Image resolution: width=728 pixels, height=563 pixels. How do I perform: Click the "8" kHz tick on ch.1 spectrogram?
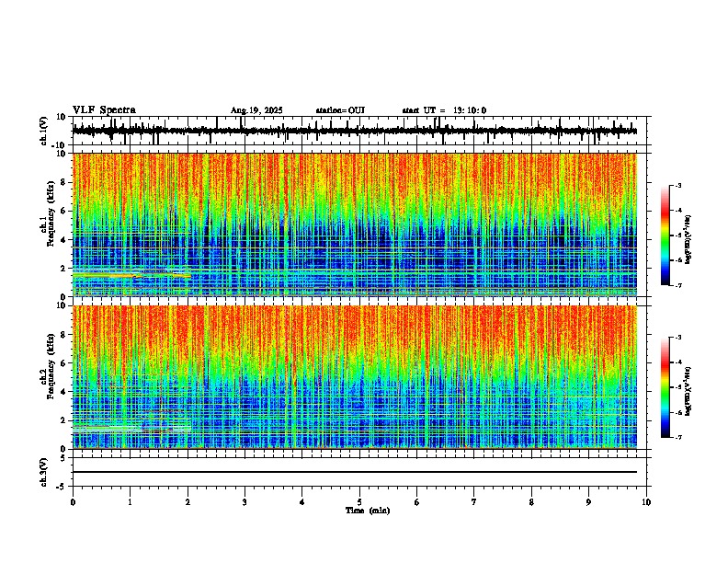click(63, 182)
